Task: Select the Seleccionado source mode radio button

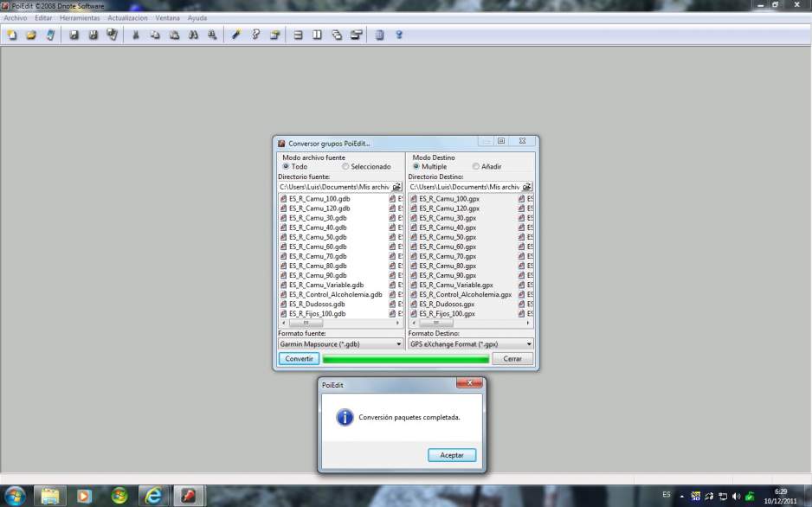Action: point(346,167)
